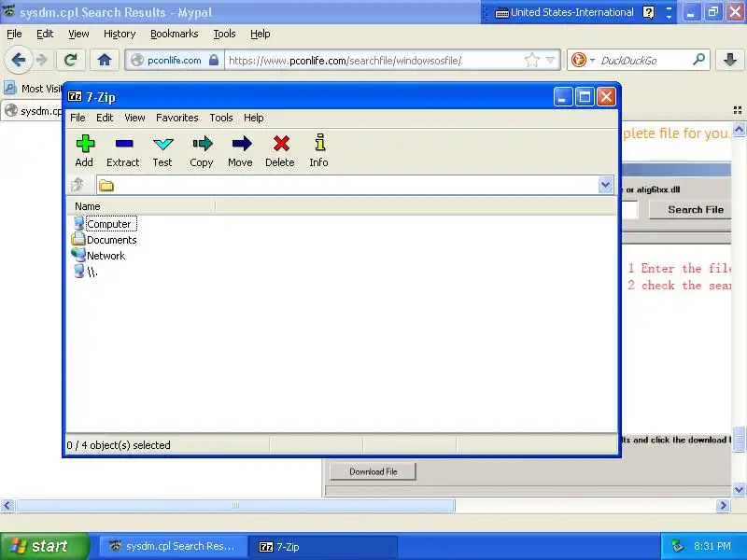
Task: Open the Info tool in 7-Zip
Action: [318, 150]
